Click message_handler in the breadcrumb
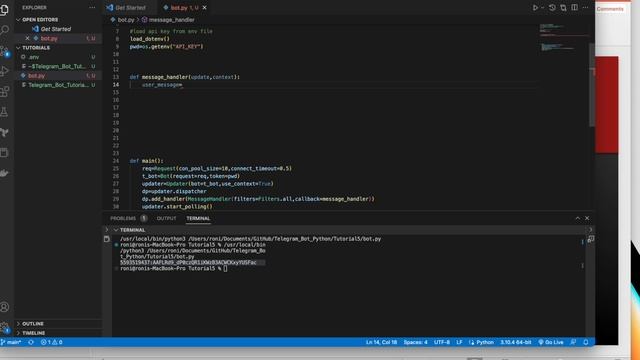640x360 pixels. pyautogui.click(x=171, y=20)
